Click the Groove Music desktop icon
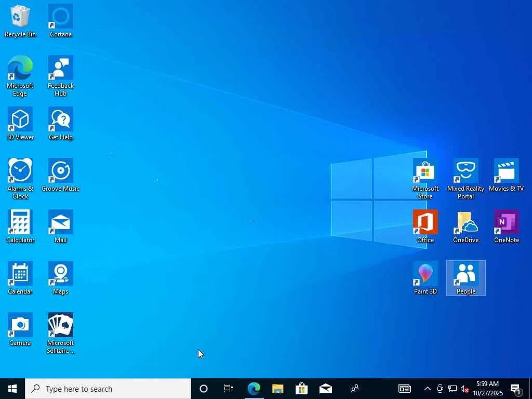This screenshot has width=532, height=399. (x=61, y=176)
